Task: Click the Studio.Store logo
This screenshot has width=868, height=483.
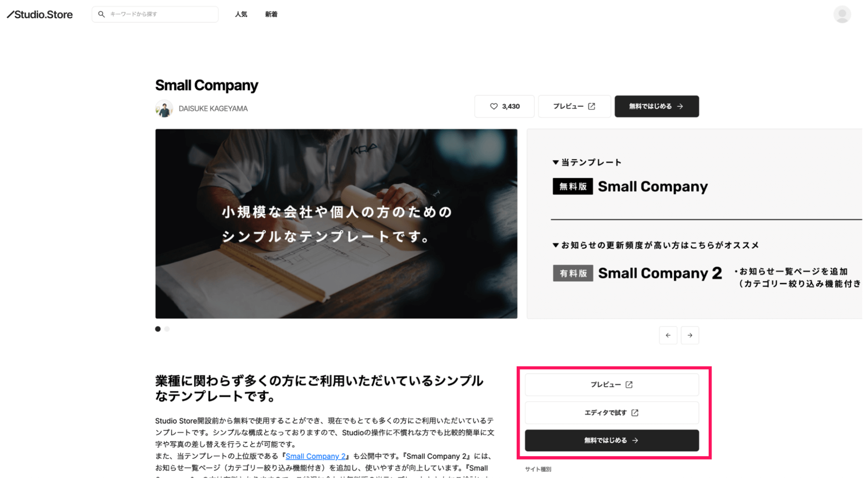Action: [40, 14]
